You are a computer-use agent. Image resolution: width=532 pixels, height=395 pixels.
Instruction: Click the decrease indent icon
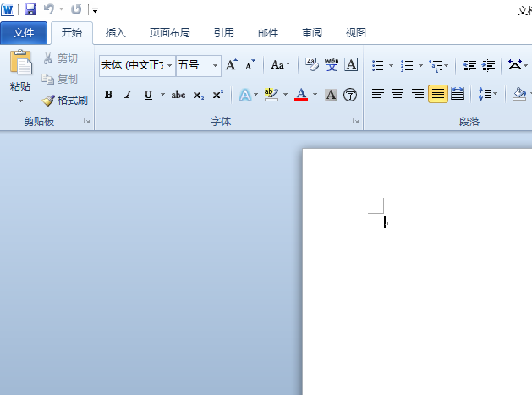click(469, 65)
